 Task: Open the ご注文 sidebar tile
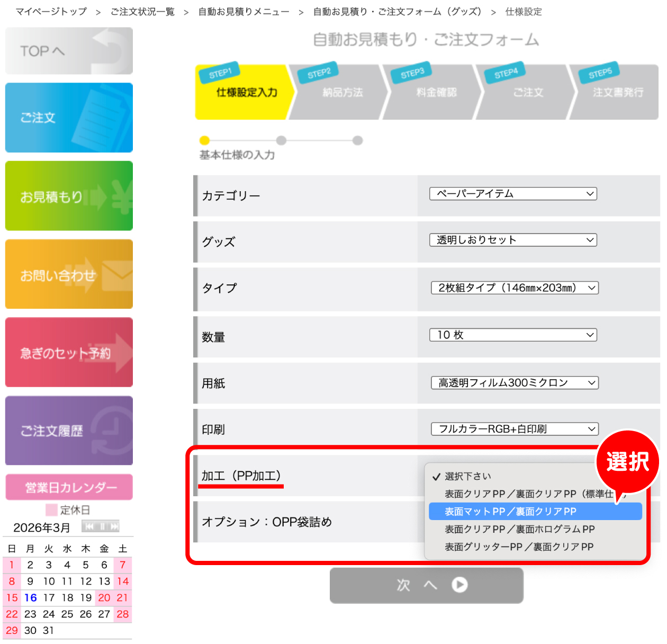69,118
